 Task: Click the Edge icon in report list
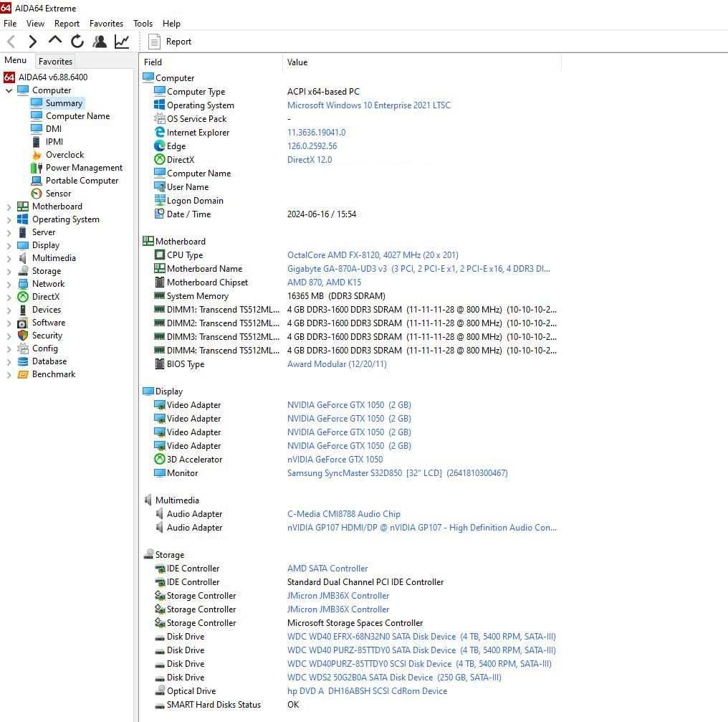[160, 146]
